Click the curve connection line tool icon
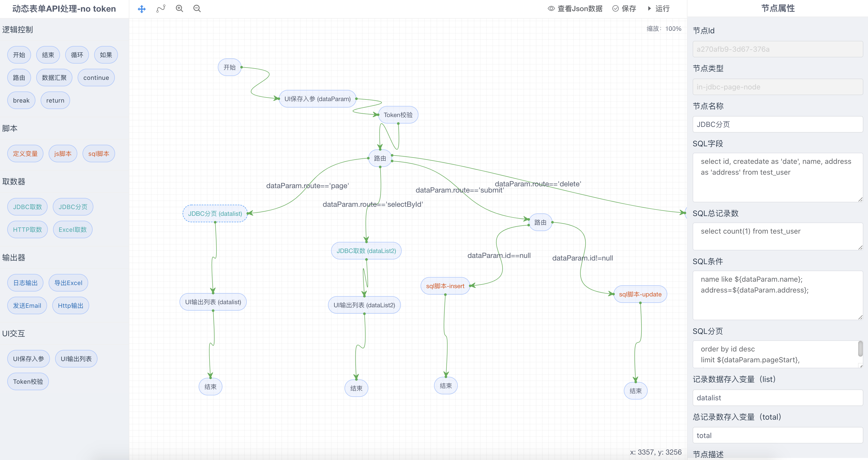The image size is (868, 460). coord(161,9)
